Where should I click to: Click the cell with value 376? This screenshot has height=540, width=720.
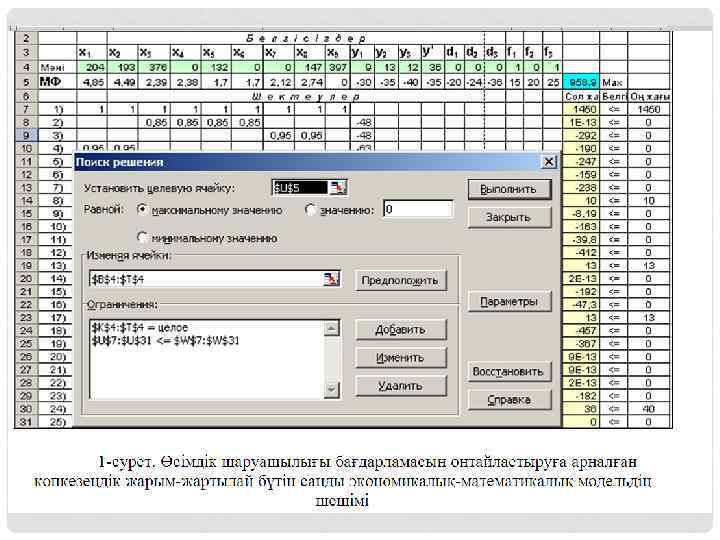[154, 68]
